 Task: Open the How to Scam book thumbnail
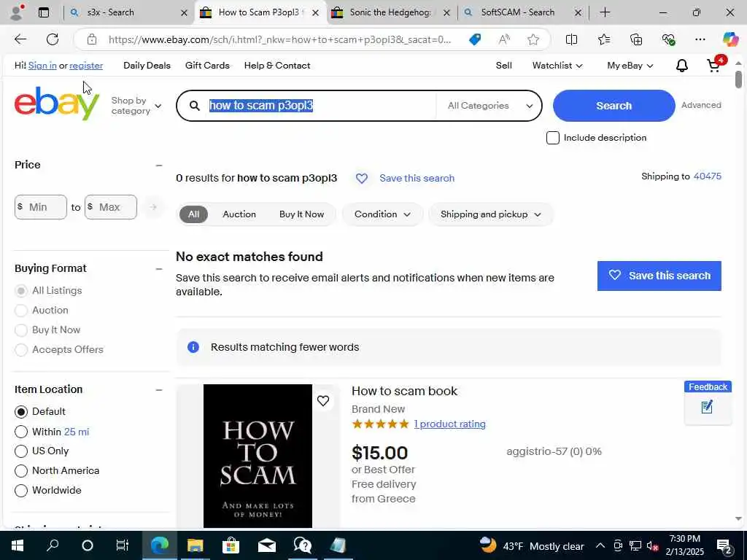click(258, 456)
